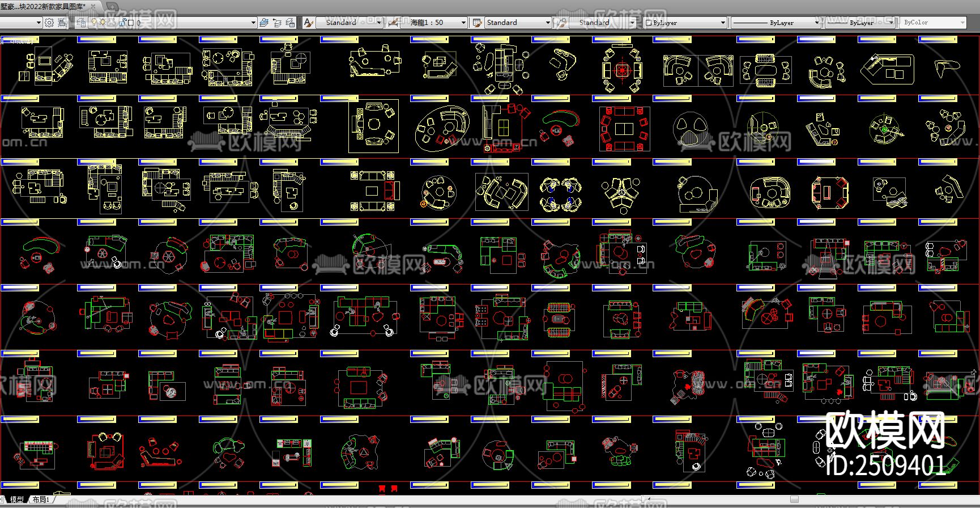Switch to the 模型 model tab
The width and height of the screenshot is (980, 508).
click(x=17, y=499)
